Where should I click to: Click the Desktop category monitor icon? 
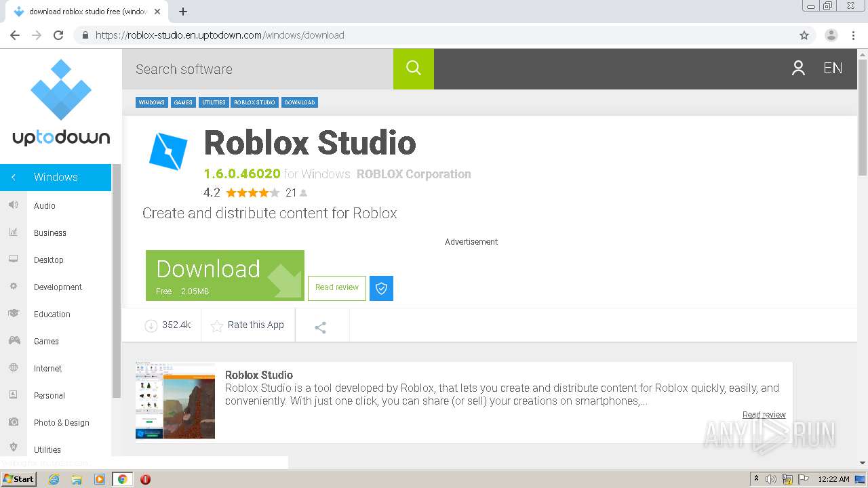click(13, 260)
